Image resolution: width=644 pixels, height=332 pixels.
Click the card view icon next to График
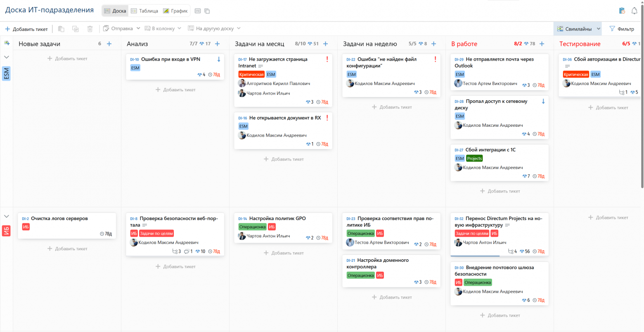tap(198, 11)
